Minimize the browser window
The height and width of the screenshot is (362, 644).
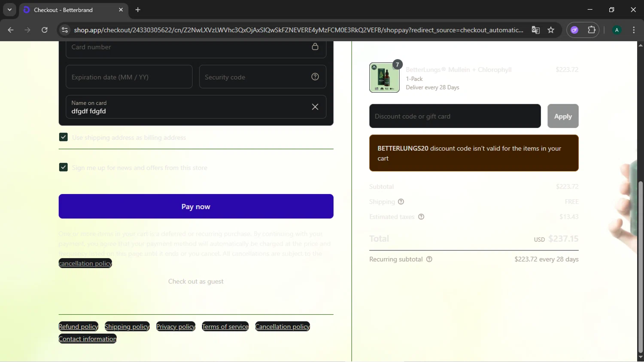tap(590, 9)
